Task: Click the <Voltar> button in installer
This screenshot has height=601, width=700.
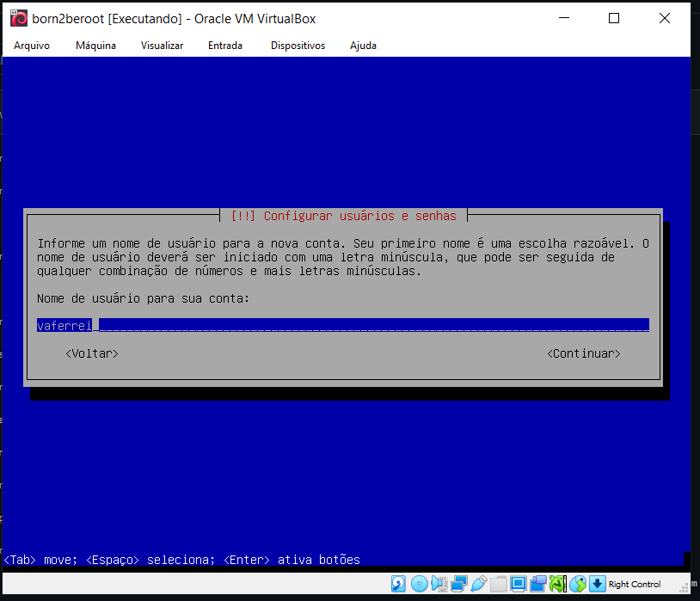Action: (x=92, y=353)
